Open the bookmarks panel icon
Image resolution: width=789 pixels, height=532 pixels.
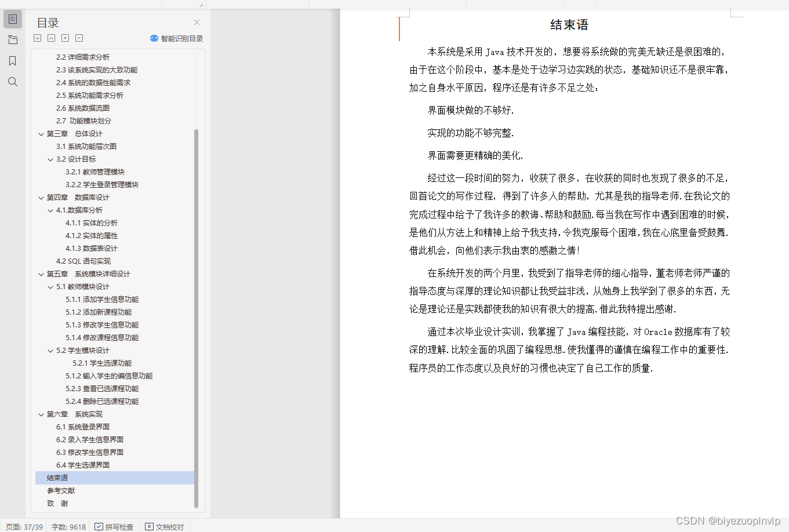pos(12,60)
